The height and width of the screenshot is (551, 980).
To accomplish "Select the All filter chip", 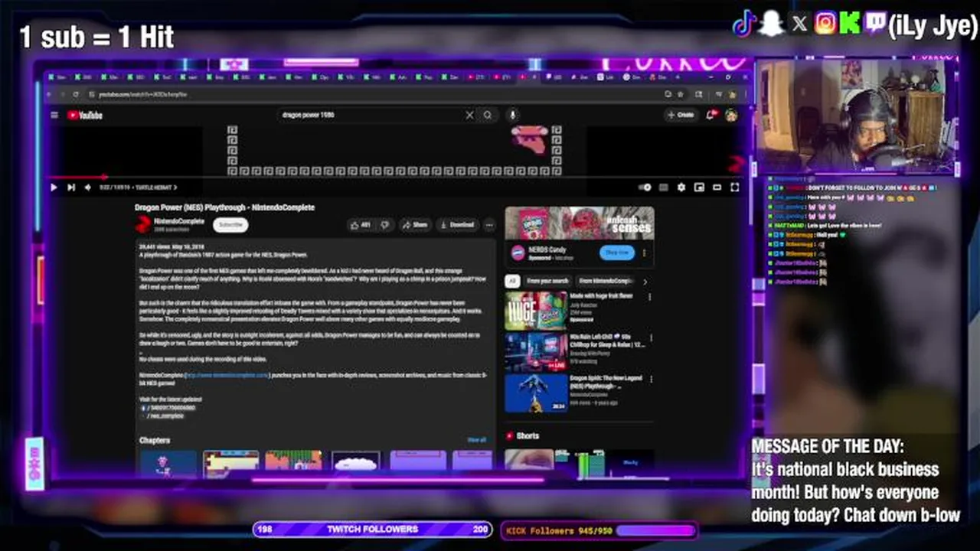I will pyautogui.click(x=512, y=281).
